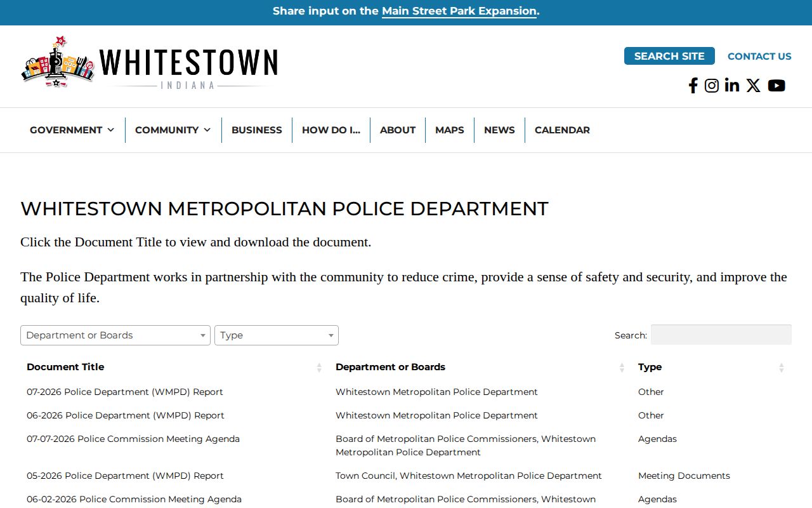
Task: Select 'Agendas' cell in 07-07-2026 agenda row
Action: tap(657, 439)
